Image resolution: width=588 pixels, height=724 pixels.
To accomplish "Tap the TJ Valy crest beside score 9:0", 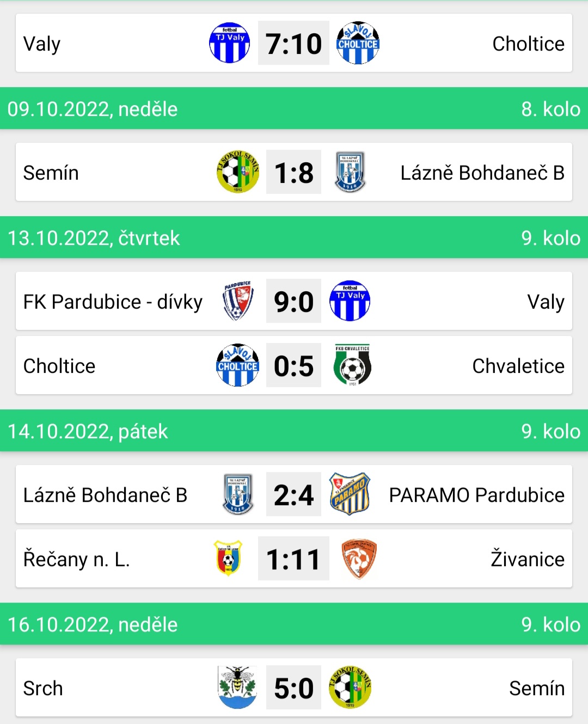I will 350,301.
